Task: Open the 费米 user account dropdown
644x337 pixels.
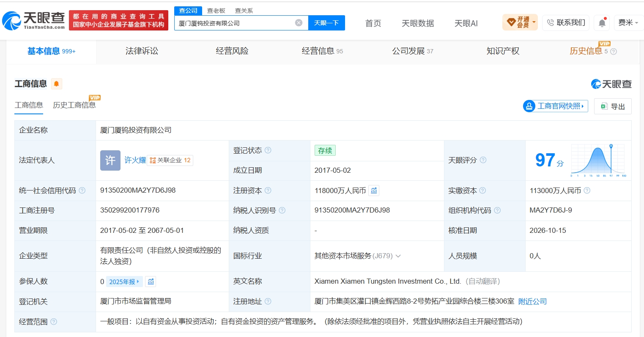Action: pos(628,23)
